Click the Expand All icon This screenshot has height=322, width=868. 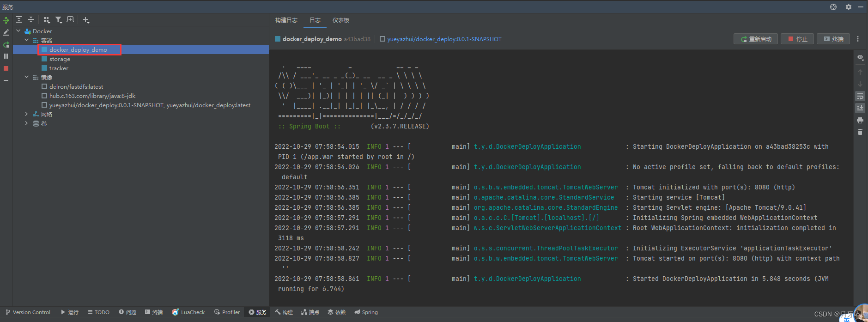(19, 20)
